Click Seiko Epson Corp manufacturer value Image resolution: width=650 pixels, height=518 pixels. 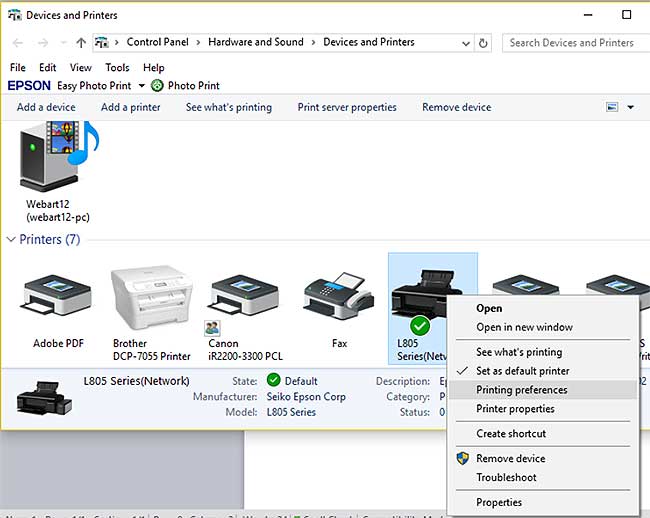click(x=306, y=397)
